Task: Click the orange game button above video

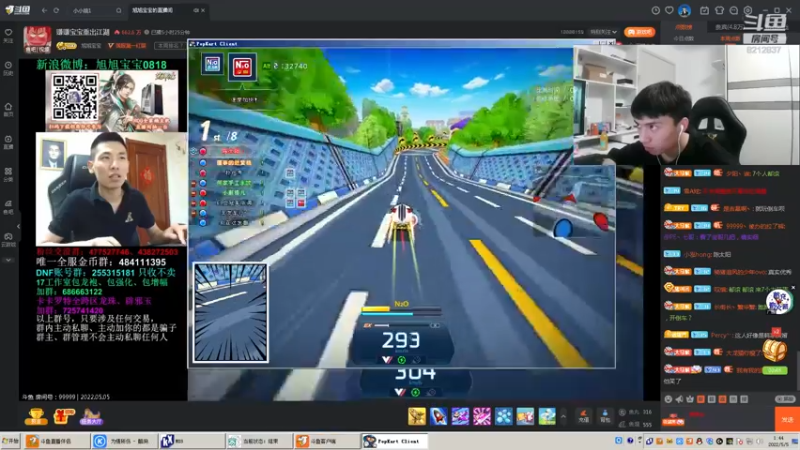Action: coord(639,32)
